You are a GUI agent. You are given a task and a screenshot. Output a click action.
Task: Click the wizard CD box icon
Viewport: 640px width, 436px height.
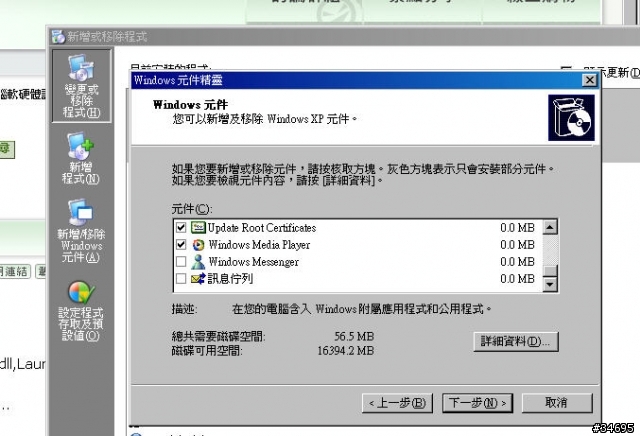tap(571, 118)
